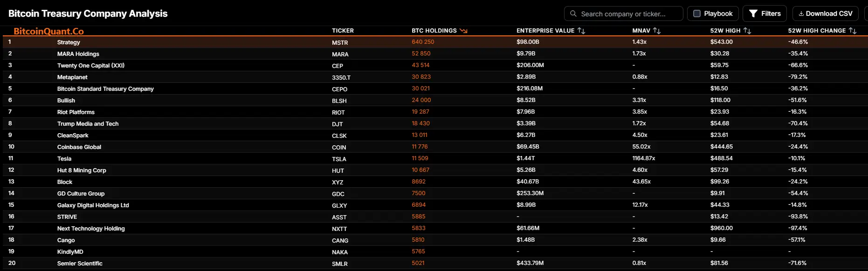
Task: Open the Filters panel
Action: pyautogui.click(x=765, y=14)
